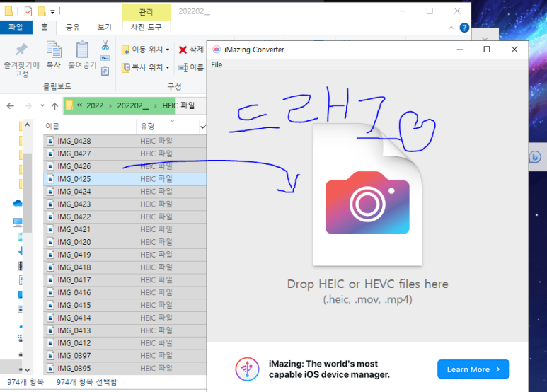Go up one folder with the up arrow
The image size is (547, 392).
point(54,106)
